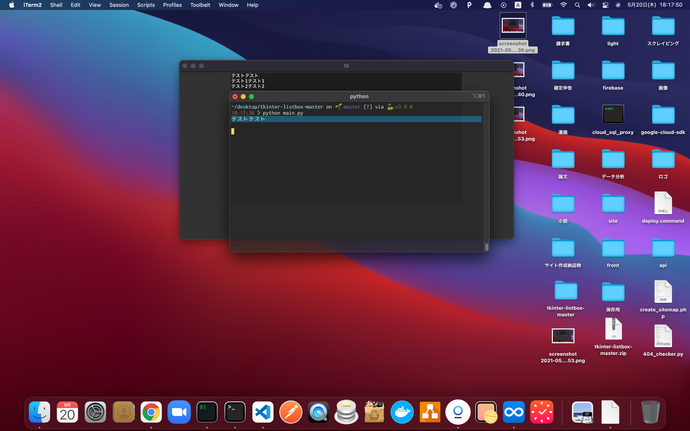Select the front folder on desktop
The width and height of the screenshot is (690, 431).
point(613,253)
